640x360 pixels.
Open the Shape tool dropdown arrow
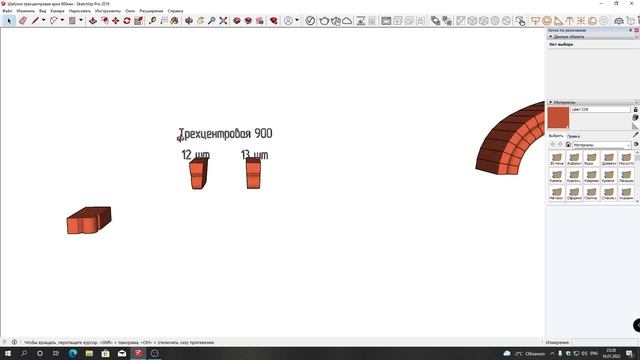pos(81,20)
